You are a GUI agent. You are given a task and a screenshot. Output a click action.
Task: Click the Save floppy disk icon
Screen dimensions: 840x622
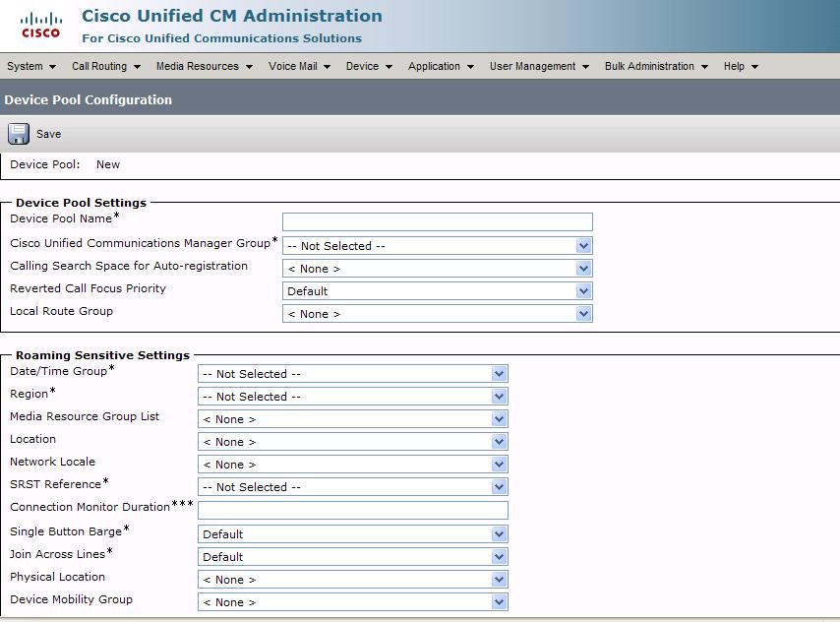18,133
